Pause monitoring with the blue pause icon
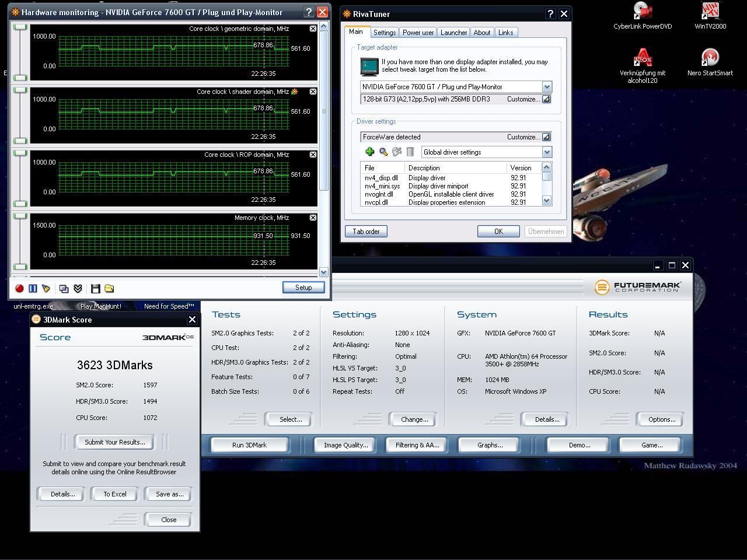Screen dimensions: 747x560 point(33,288)
